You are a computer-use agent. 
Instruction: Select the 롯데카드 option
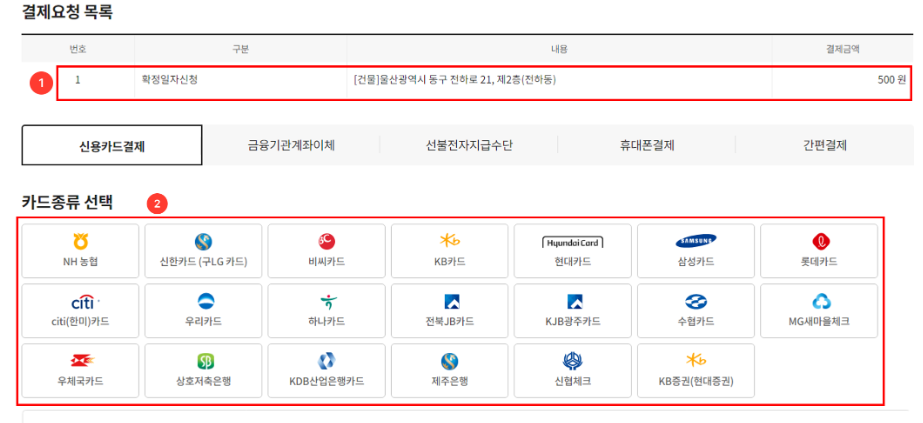(819, 251)
